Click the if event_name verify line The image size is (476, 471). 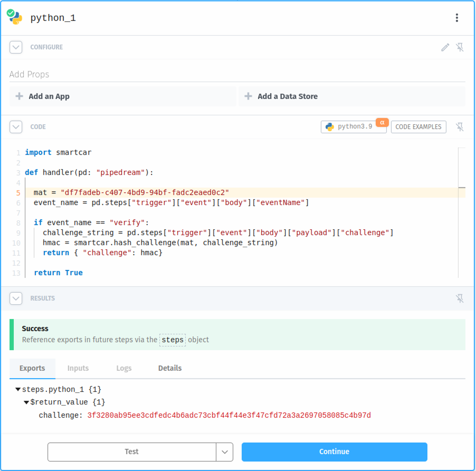[x=91, y=223]
